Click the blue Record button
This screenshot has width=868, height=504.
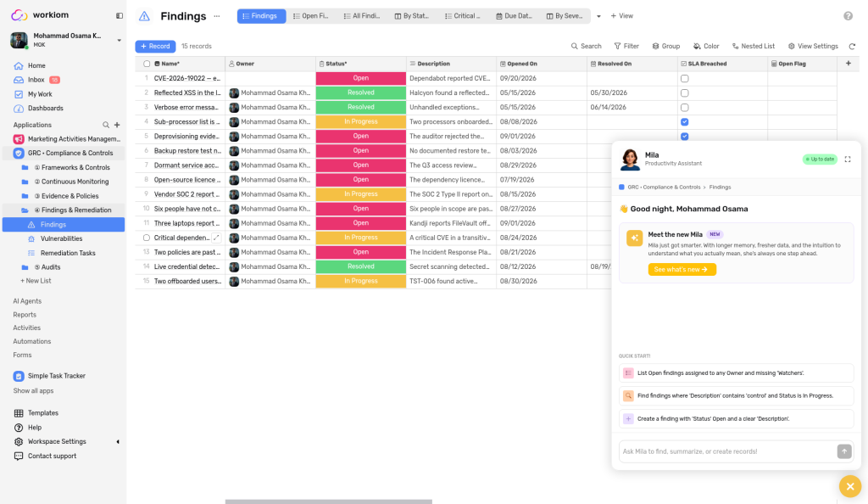155,47
